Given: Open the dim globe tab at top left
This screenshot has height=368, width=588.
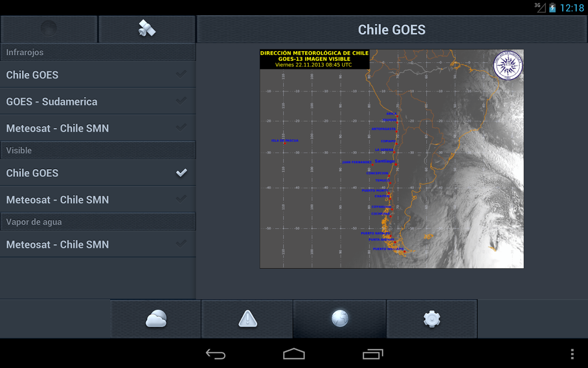Looking at the screenshot, I should 49,29.
